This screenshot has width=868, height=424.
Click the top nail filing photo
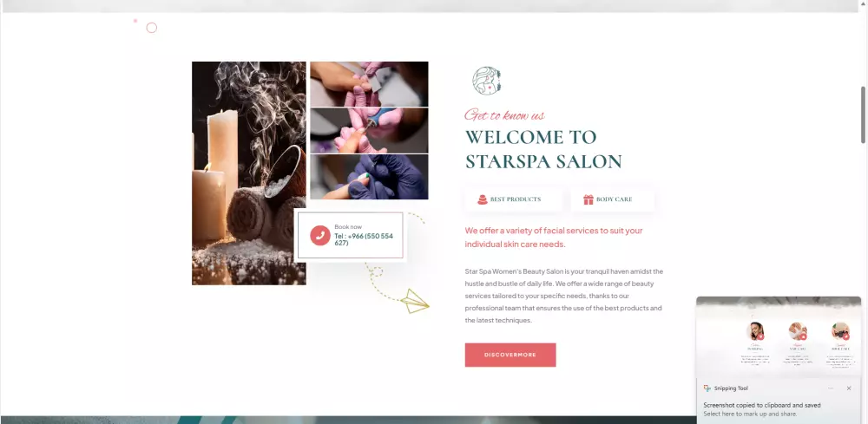[x=369, y=84]
